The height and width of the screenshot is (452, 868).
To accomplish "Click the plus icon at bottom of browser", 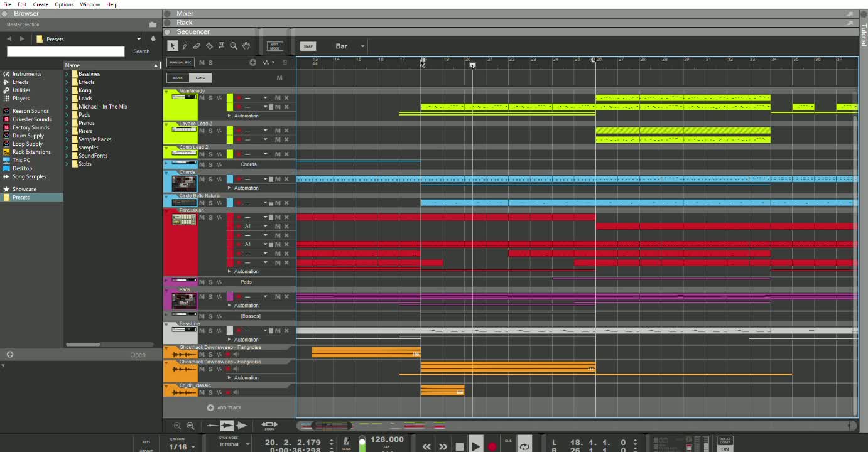I will tap(9, 355).
